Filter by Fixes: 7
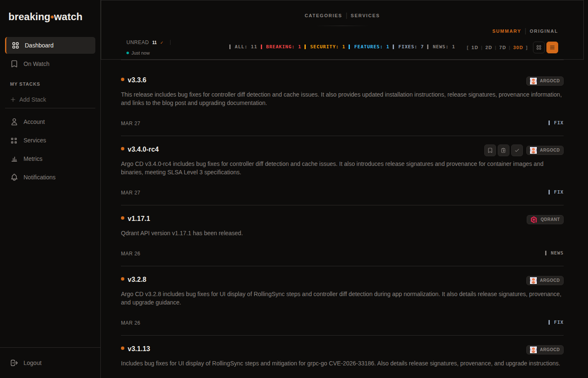This screenshot has width=588, height=378. tap(409, 47)
